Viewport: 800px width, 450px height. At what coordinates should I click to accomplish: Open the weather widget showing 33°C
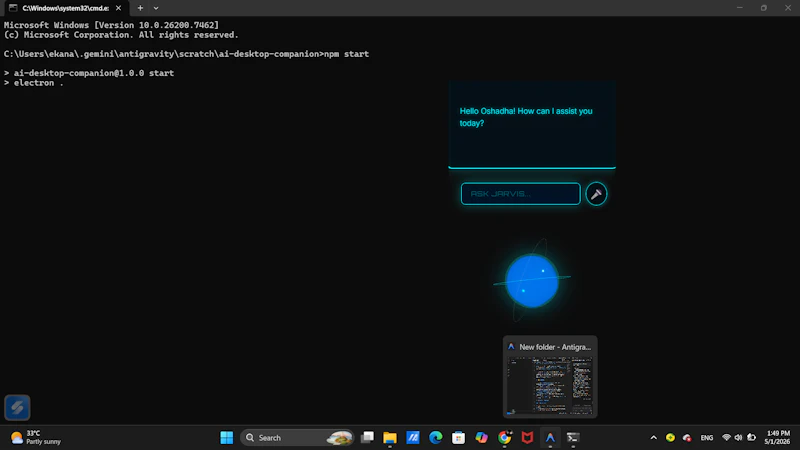[36, 437]
